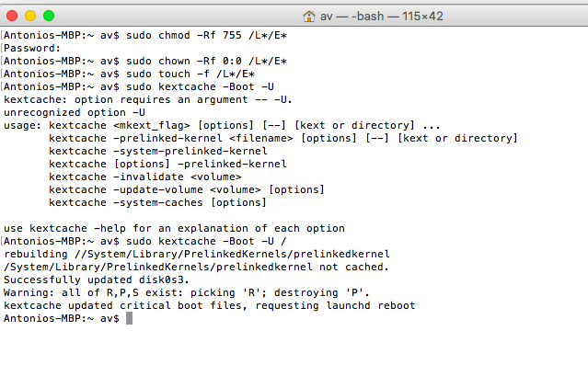Click the 'sudo chmod -Rf 755' command line
The image size is (588, 365).
pyautogui.click(x=145, y=35)
